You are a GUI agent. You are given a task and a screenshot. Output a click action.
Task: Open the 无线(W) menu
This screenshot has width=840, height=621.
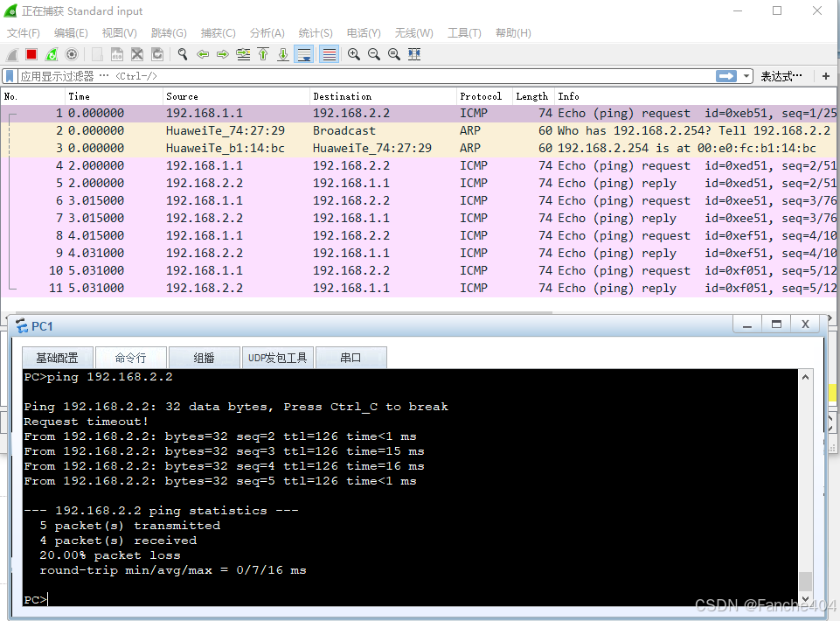[x=413, y=33]
